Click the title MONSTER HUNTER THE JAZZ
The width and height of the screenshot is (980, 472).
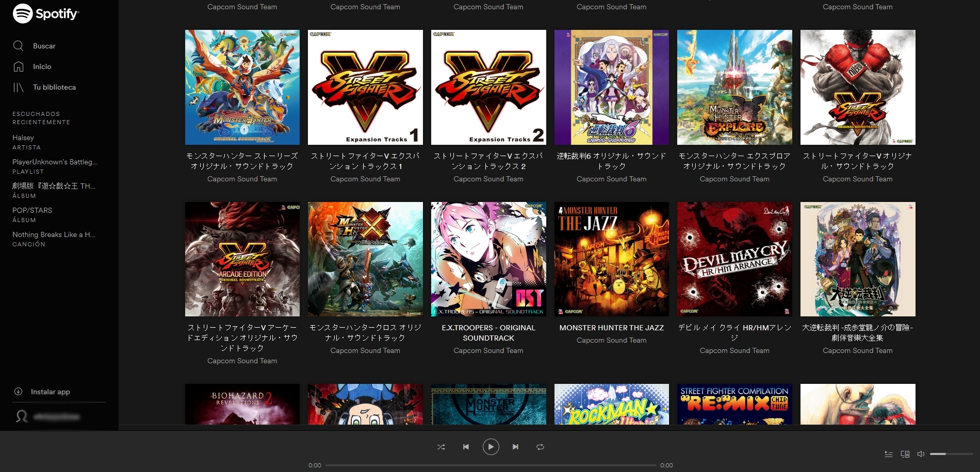click(612, 328)
